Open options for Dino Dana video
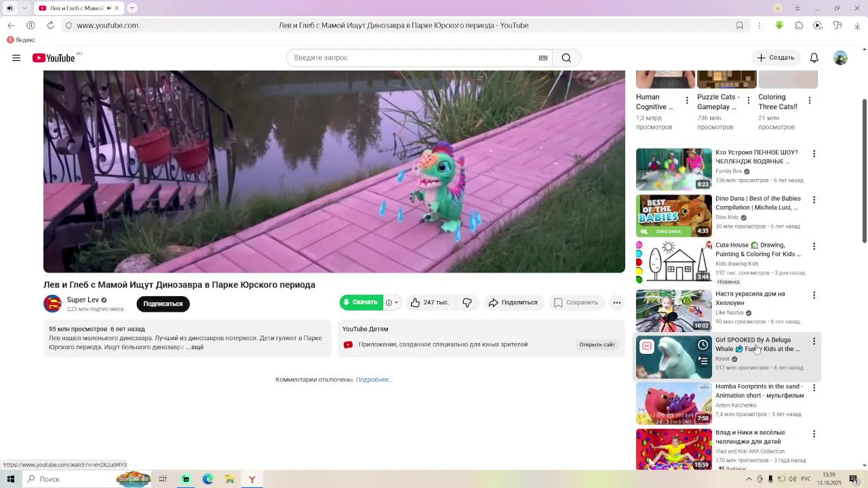Viewport: 868px width, 488px height. coord(814,200)
